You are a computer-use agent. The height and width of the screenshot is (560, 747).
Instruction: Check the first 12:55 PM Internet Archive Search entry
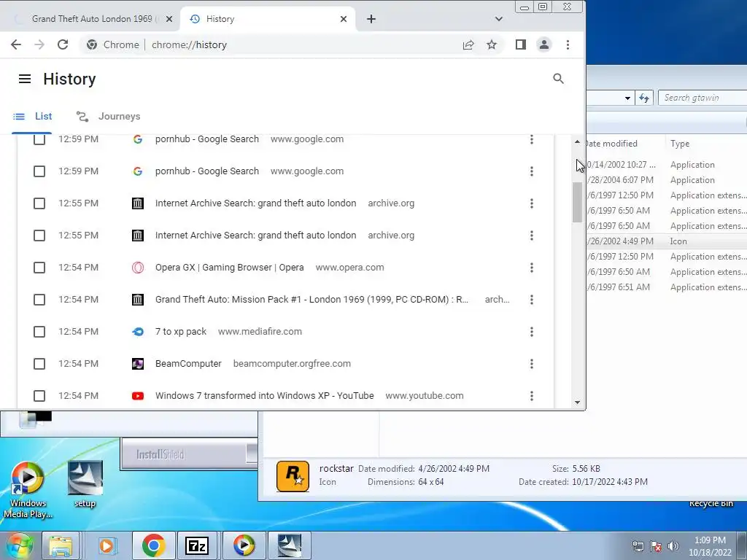click(39, 203)
